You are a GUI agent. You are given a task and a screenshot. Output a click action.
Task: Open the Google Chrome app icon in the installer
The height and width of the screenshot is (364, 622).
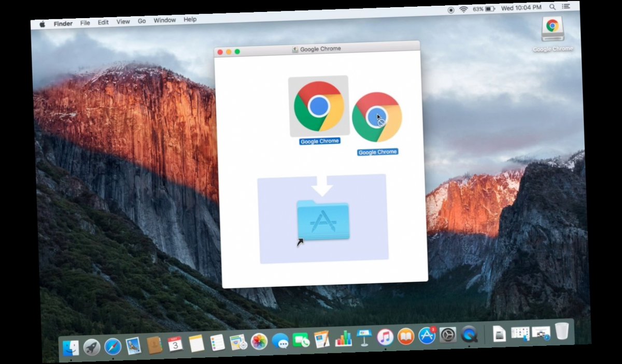(318, 106)
